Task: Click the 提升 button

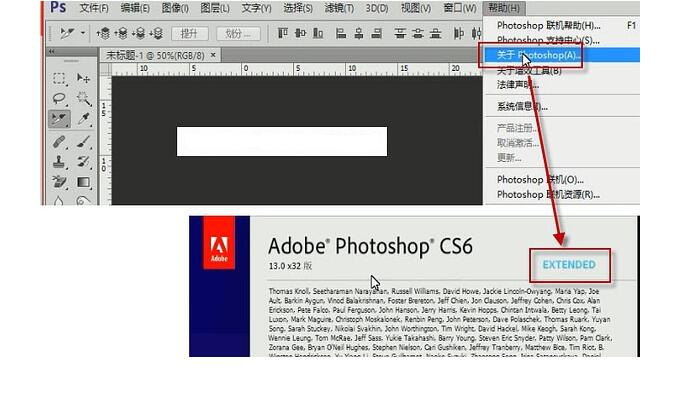Action: pyautogui.click(x=190, y=34)
